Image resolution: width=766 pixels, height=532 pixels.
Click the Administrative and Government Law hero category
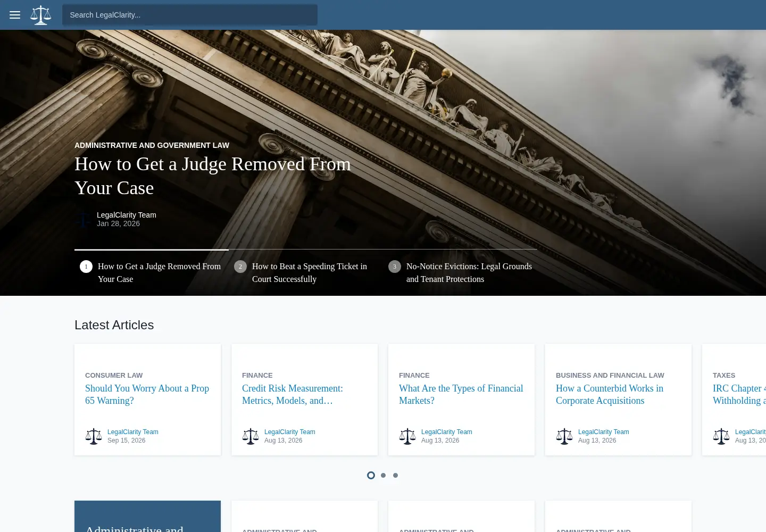[x=152, y=145]
